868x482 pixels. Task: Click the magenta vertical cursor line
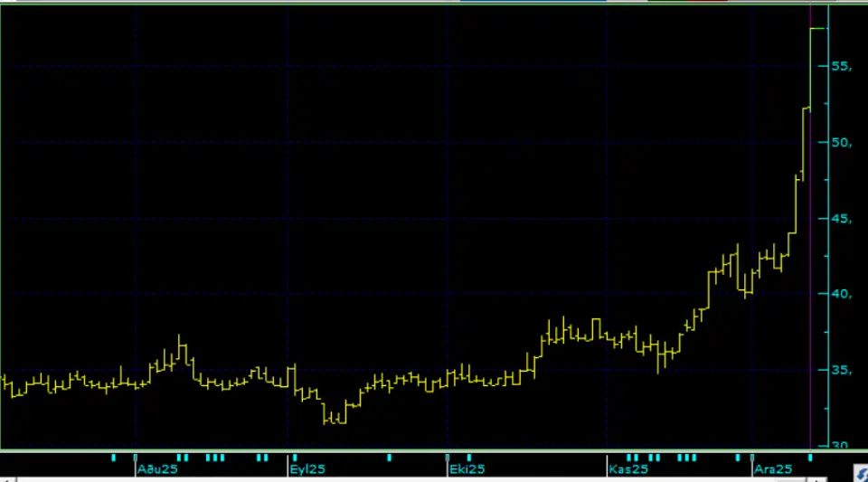coord(810,226)
